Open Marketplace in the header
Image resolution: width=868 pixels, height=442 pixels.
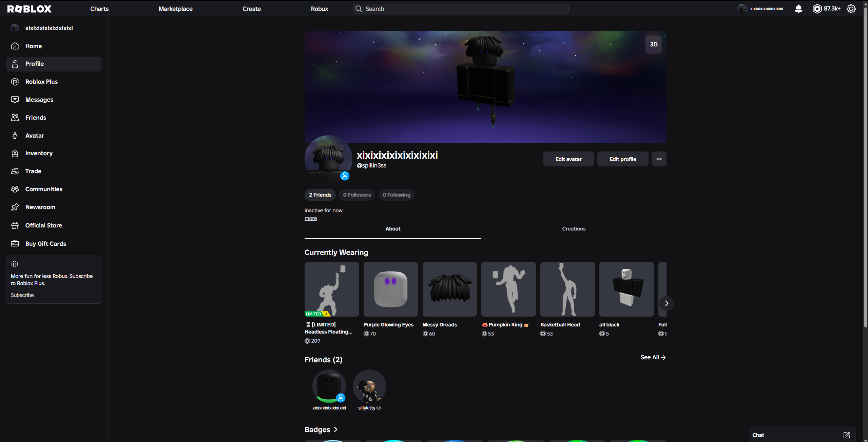click(175, 9)
